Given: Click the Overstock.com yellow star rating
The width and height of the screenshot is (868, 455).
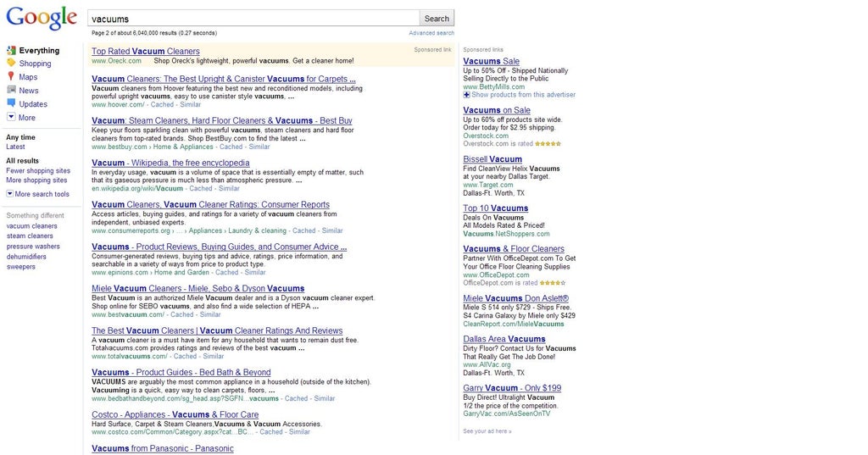Looking at the screenshot, I should 548,144.
